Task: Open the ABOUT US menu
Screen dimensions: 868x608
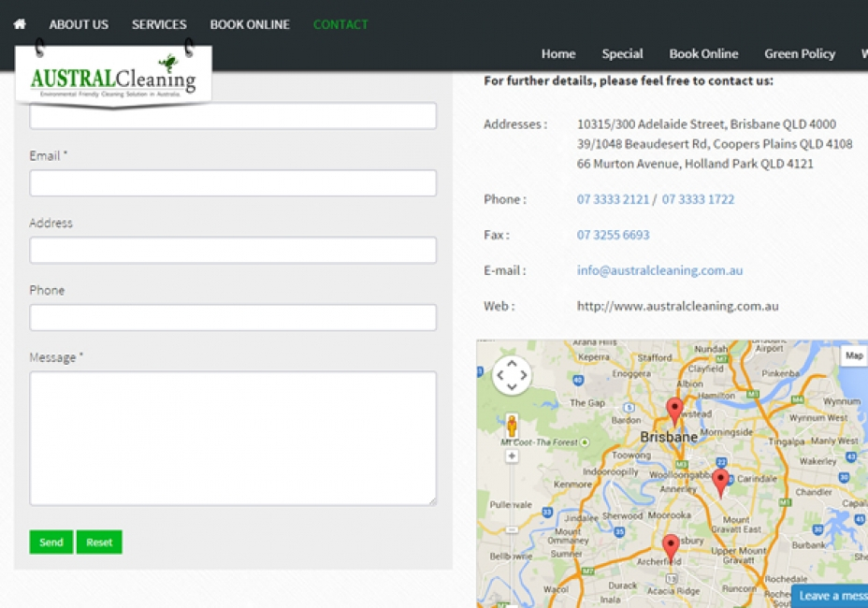Action: 79,24
